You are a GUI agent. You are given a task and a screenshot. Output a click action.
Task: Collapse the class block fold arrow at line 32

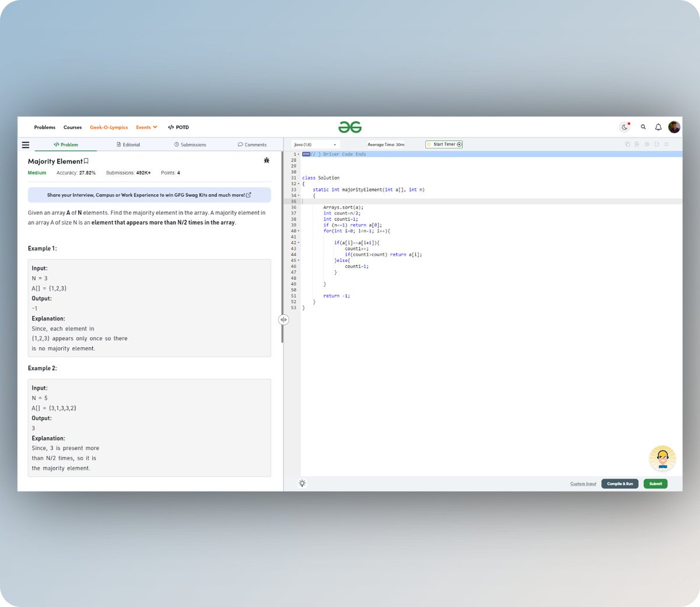tap(299, 184)
